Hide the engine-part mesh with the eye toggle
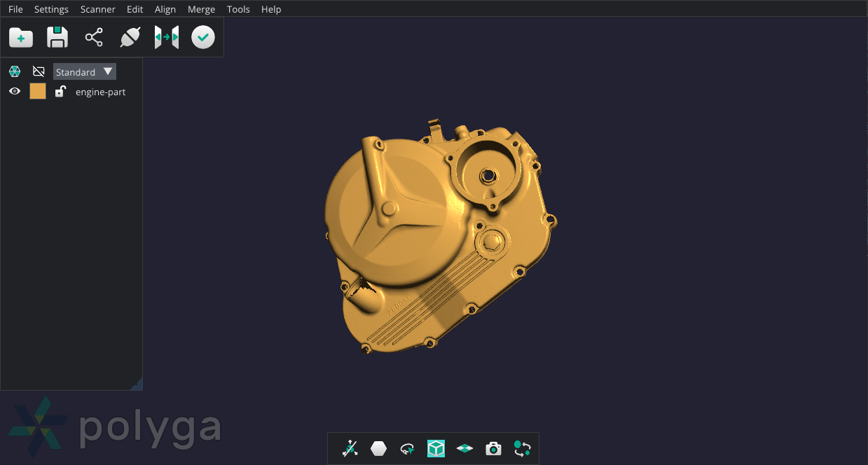The height and width of the screenshot is (465, 868). pyautogui.click(x=14, y=91)
